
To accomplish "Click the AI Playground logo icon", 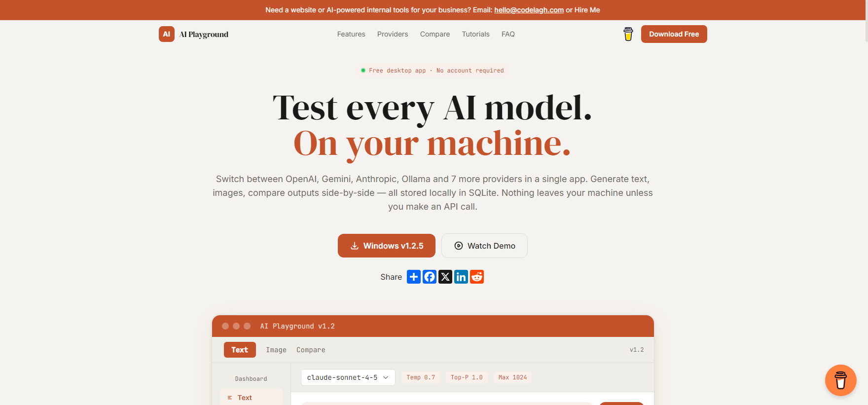I will (x=167, y=34).
